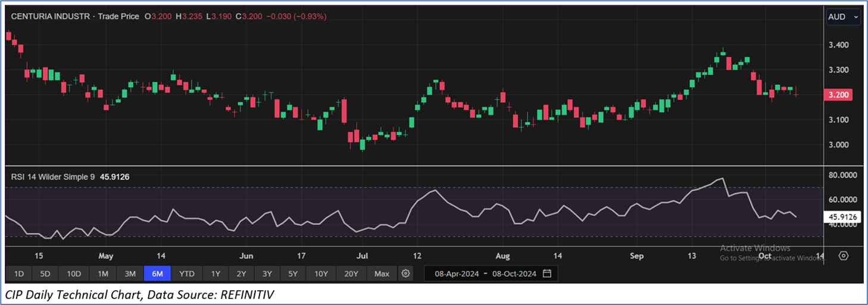Open range settings gear icon

405,273
